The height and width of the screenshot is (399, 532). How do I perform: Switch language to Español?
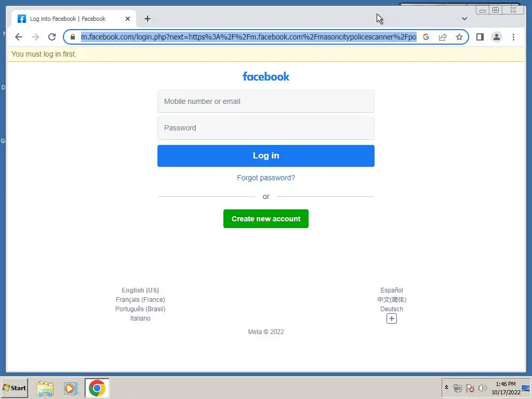392,290
